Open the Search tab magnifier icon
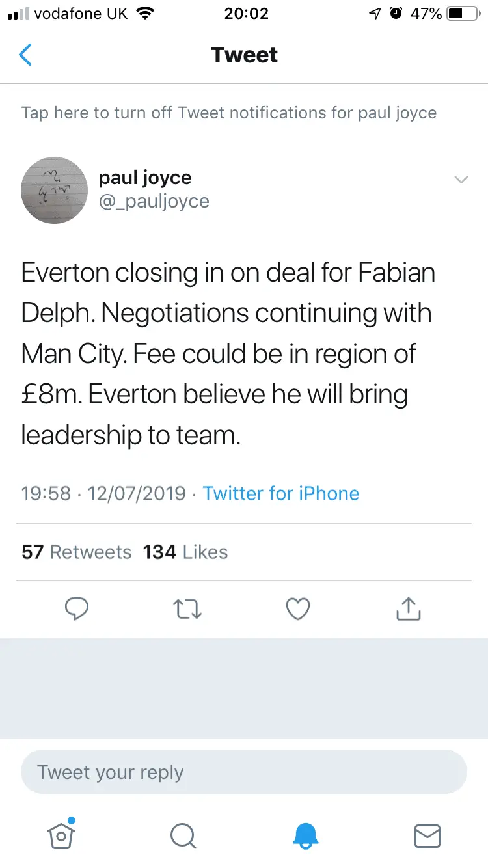Screen dimensions: 488x868 (183, 835)
